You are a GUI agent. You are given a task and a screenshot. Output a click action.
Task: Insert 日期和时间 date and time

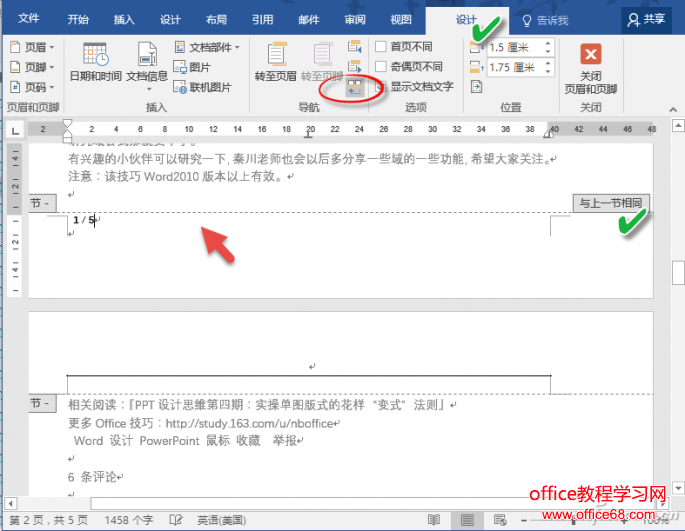(x=96, y=62)
